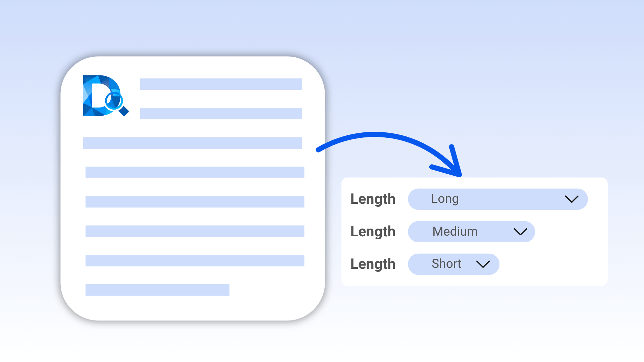Expand the chevron beside Medium
644x362 pixels.
pos(520,232)
